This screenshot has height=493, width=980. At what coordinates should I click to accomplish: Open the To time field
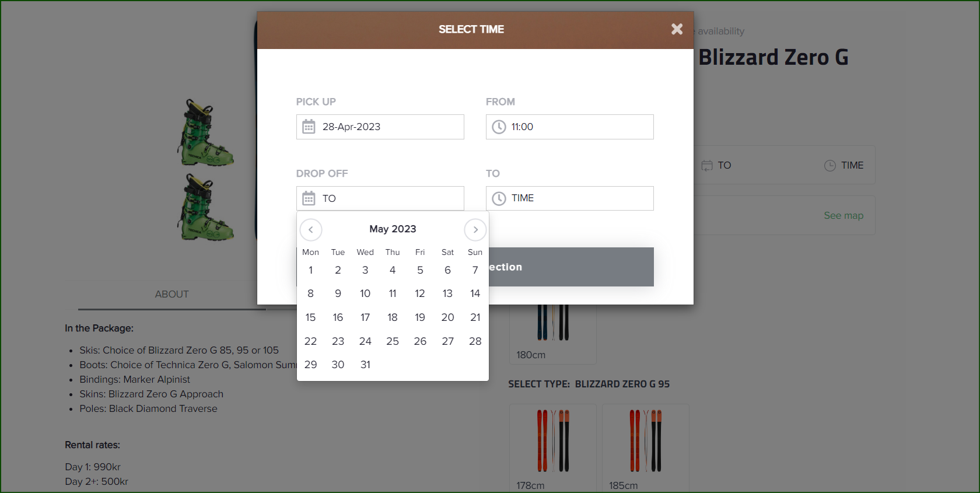570,198
